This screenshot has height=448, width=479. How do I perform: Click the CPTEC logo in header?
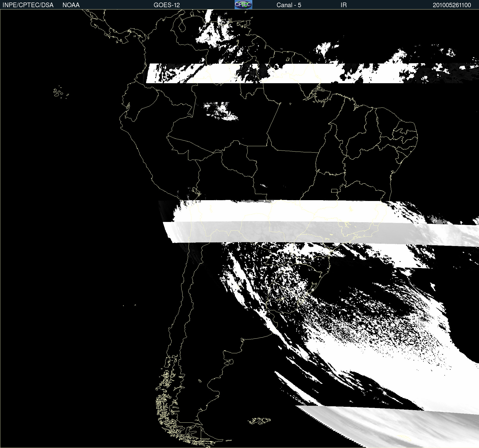[243, 5]
